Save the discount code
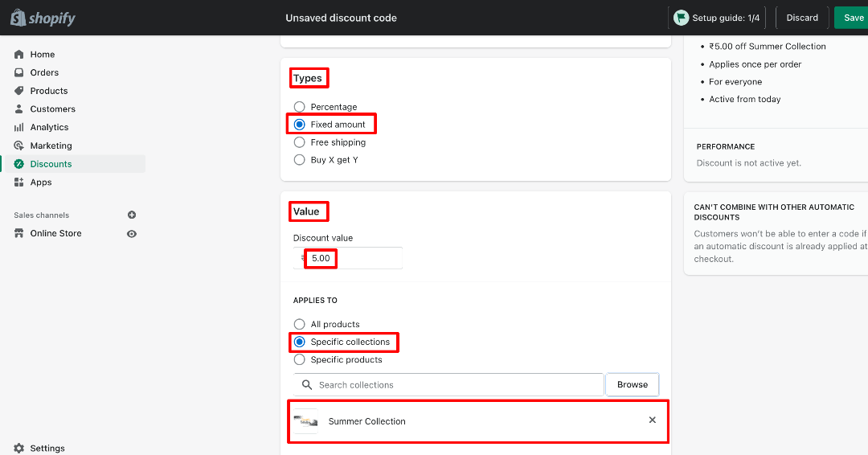The height and width of the screenshot is (455, 868). pyautogui.click(x=851, y=18)
